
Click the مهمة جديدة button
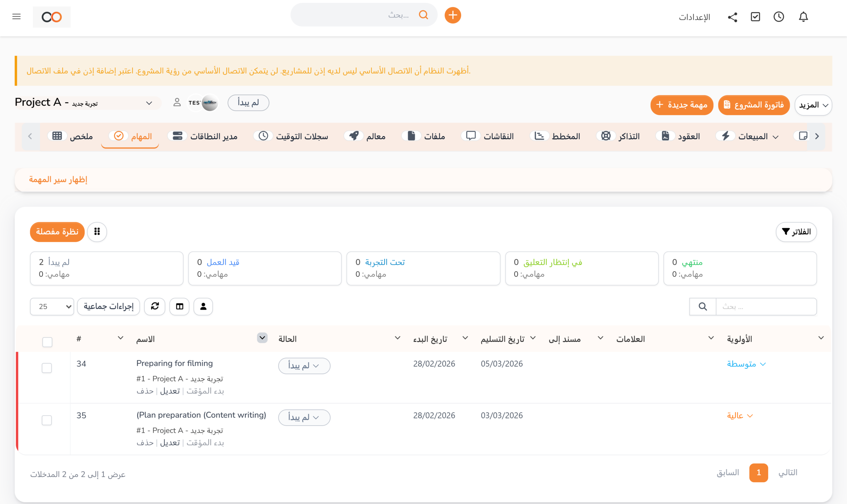[682, 105]
